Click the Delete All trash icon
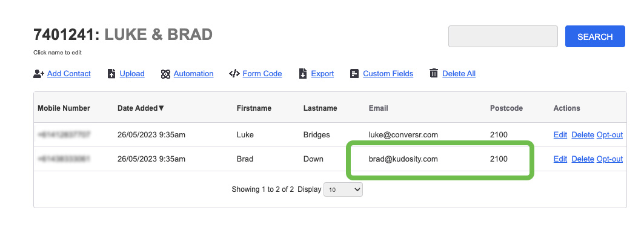 (434, 73)
